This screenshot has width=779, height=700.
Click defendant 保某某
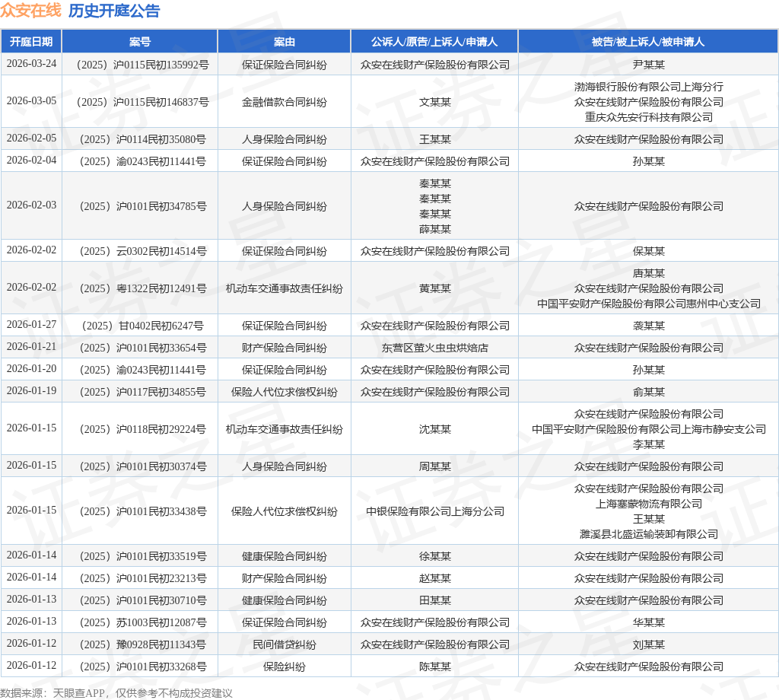click(x=648, y=251)
